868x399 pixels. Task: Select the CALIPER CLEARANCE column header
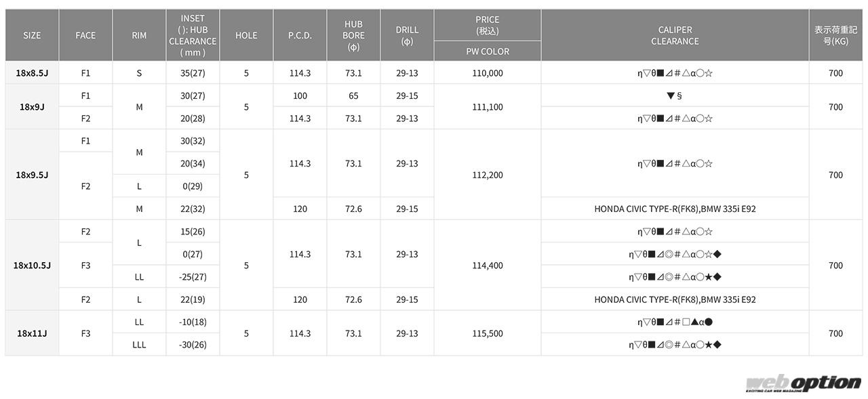point(675,35)
